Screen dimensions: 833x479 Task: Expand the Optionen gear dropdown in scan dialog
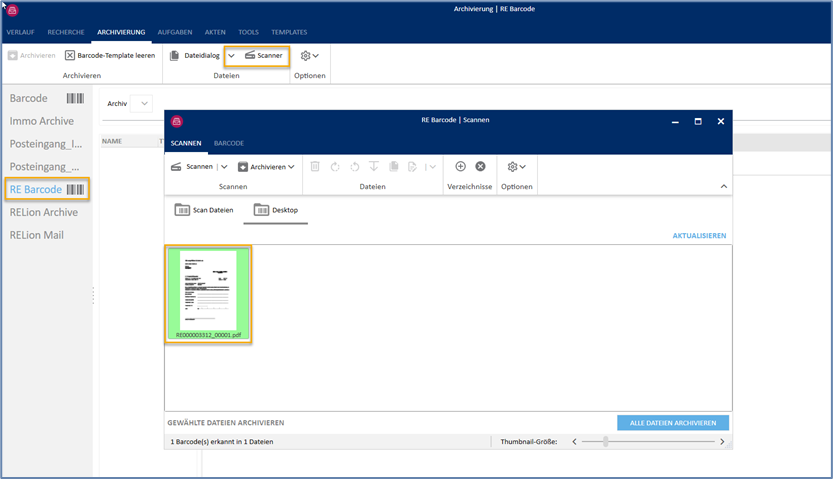(x=516, y=167)
